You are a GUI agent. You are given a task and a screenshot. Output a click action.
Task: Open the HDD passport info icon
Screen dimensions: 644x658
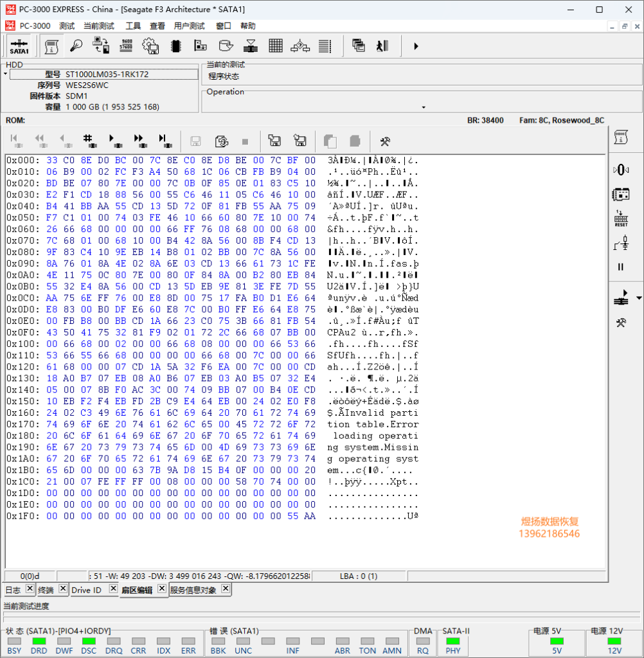pos(51,46)
